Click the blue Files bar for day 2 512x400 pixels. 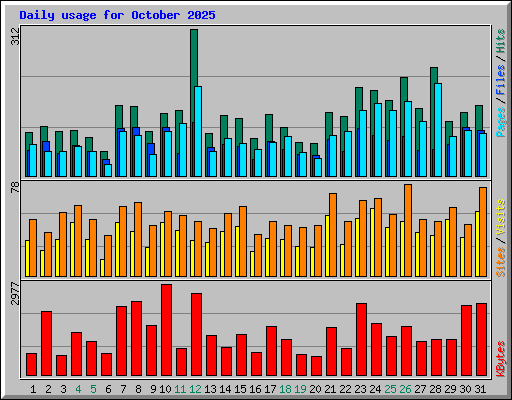tap(46, 147)
